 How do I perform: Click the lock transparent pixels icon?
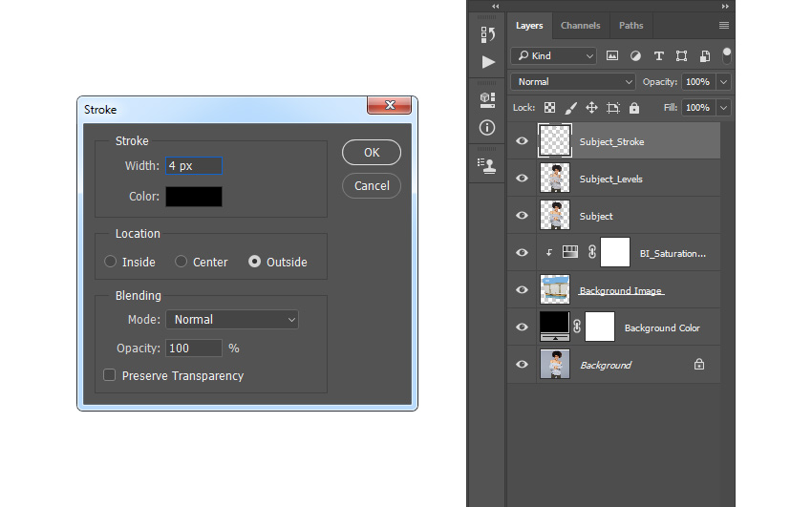549,108
